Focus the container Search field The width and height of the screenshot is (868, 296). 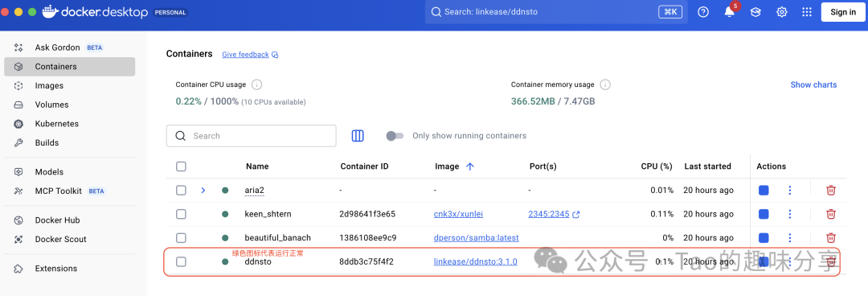[x=252, y=136]
